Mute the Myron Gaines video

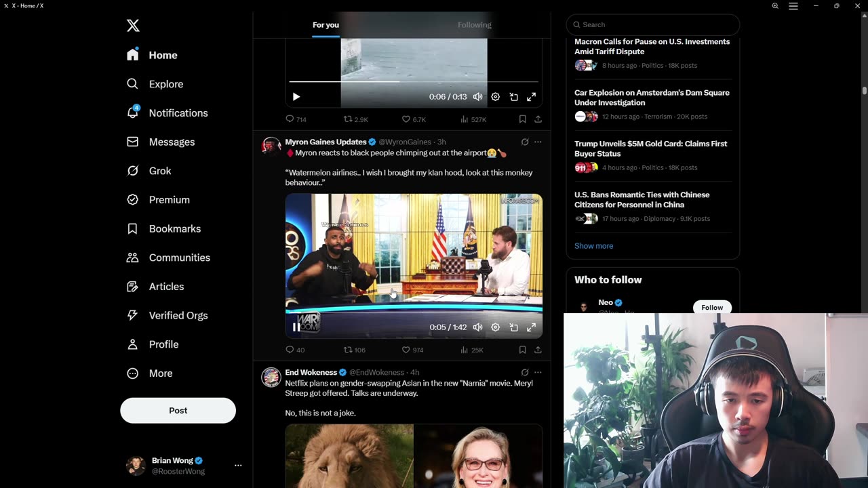[x=477, y=327]
